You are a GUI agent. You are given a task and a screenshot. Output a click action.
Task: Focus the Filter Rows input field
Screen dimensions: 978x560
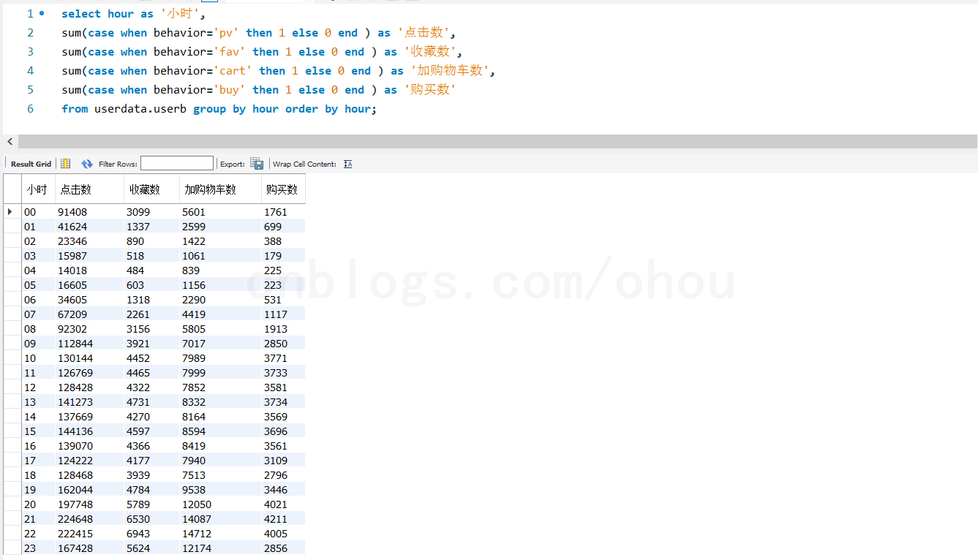pyautogui.click(x=177, y=164)
